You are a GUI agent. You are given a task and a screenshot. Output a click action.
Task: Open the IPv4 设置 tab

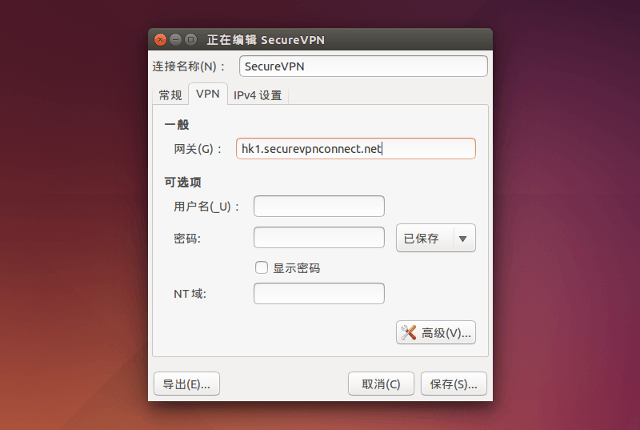coord(258,95)
